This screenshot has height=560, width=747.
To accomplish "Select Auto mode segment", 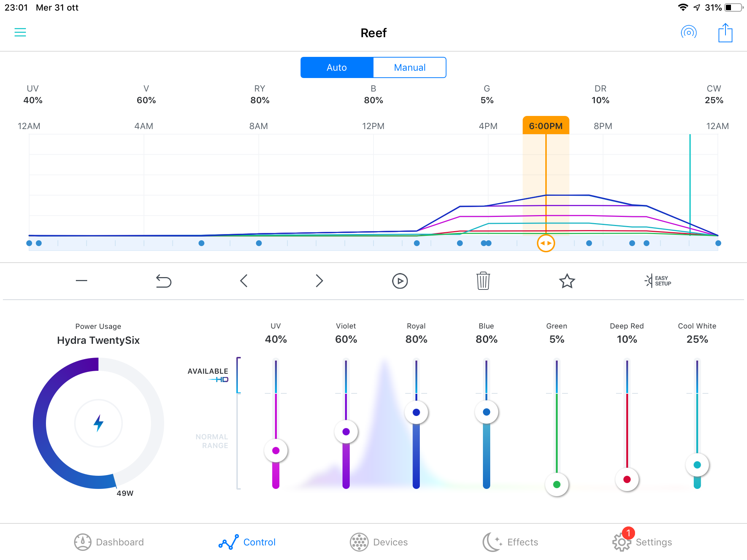I will click(x=337, y=67).
